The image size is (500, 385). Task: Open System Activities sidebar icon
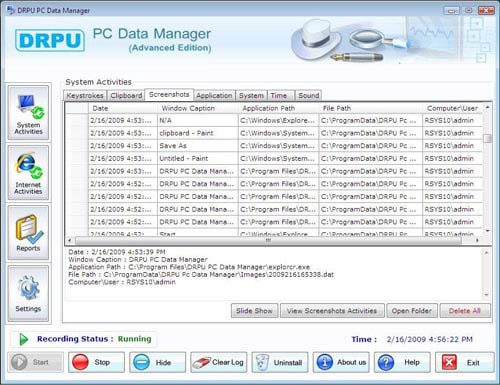pyautogui.click(x=28, y=113)
